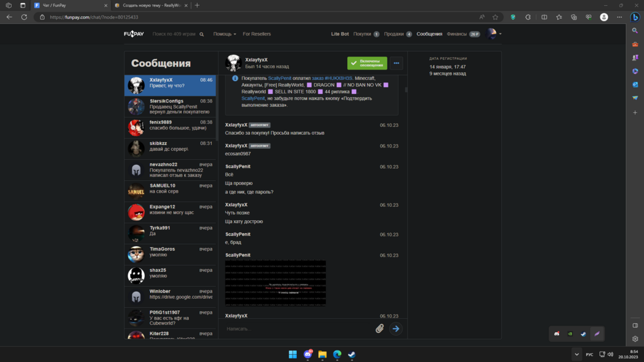644x362 pixels.
Task: Open the collections icon
Action: coord(574,17)
